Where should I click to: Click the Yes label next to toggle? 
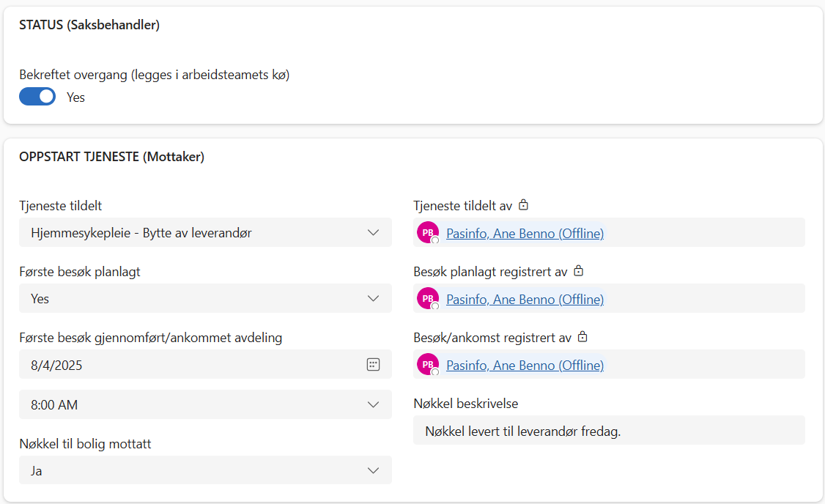coord(75,97)
